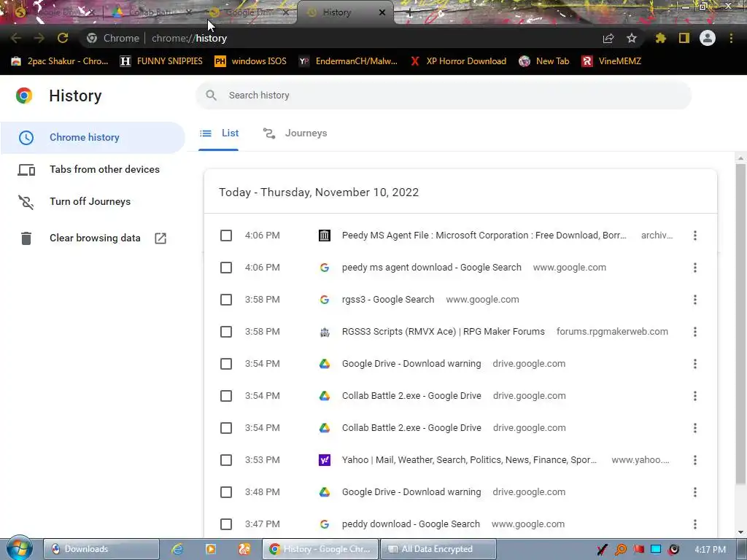The image size is (747, 560).
Task: Open Tabs from other devices
Action: [x=93, y=169]
